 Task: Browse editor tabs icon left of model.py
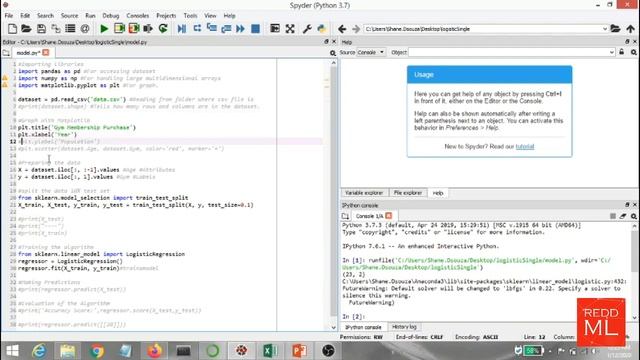[x=6, y=53]
